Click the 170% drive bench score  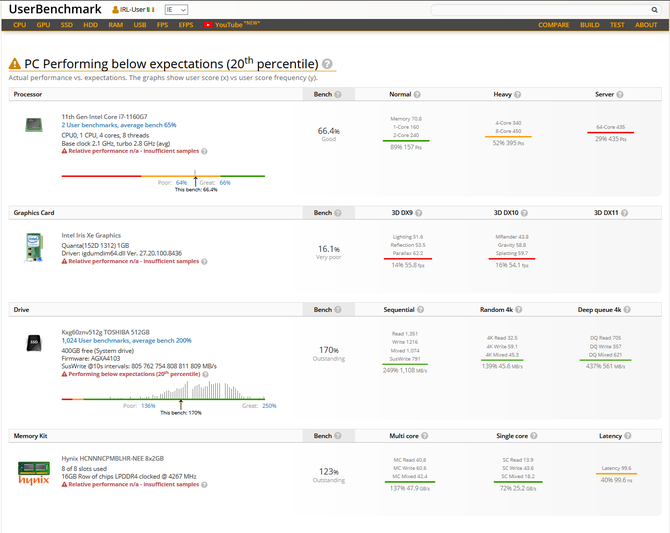(329, 350)
